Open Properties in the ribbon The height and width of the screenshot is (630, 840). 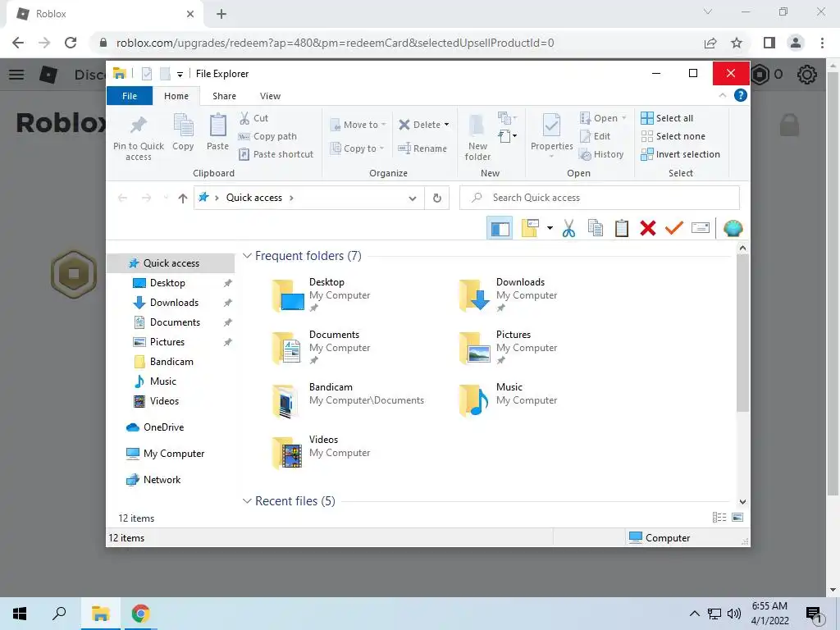pyautogui.click(x=552, y=135)
